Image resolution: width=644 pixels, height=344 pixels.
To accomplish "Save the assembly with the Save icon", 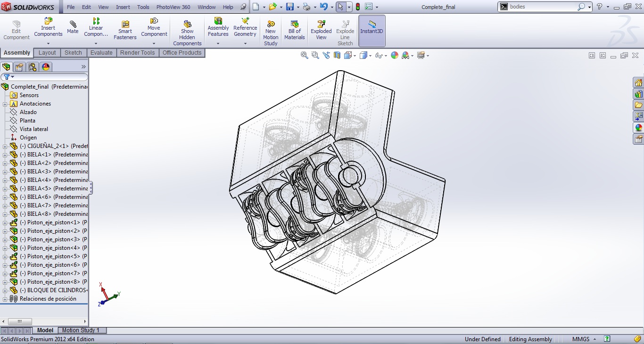I will (290, 7).
